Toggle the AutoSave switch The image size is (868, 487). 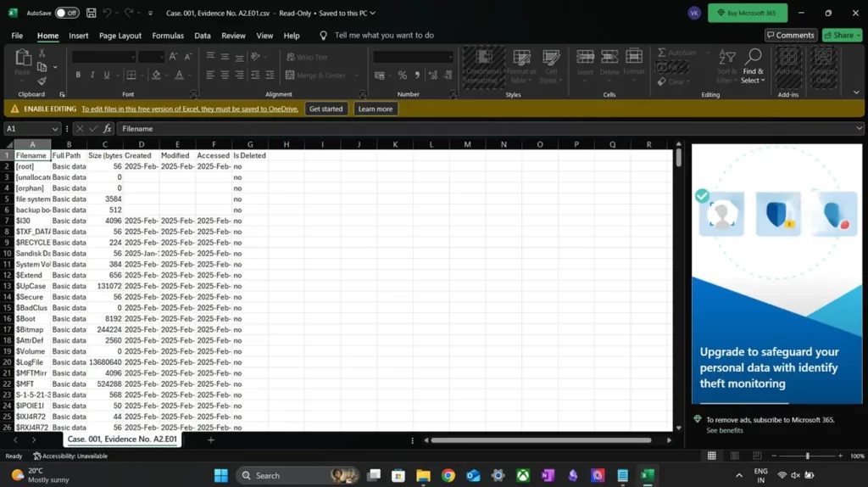pos(66,13)
